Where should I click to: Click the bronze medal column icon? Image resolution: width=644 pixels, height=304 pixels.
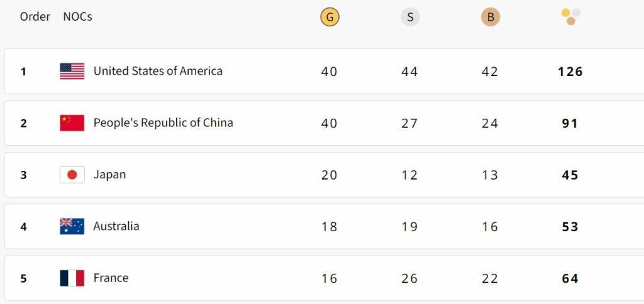click(490, 18)
